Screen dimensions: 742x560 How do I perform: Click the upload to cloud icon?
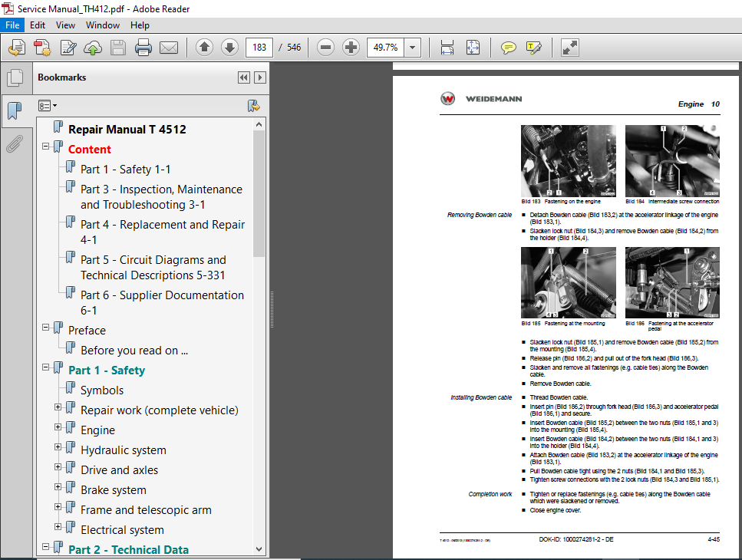click(x=93, y=48)
